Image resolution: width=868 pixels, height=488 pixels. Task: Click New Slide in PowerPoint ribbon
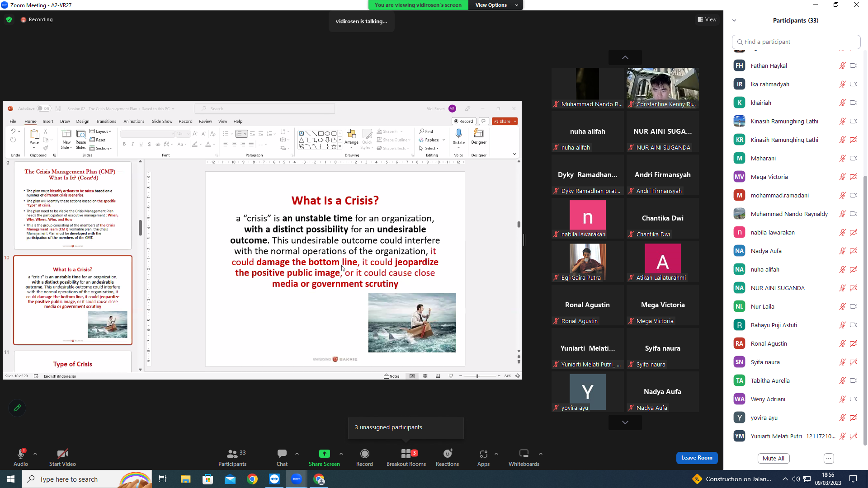click(x=66, y=139)
